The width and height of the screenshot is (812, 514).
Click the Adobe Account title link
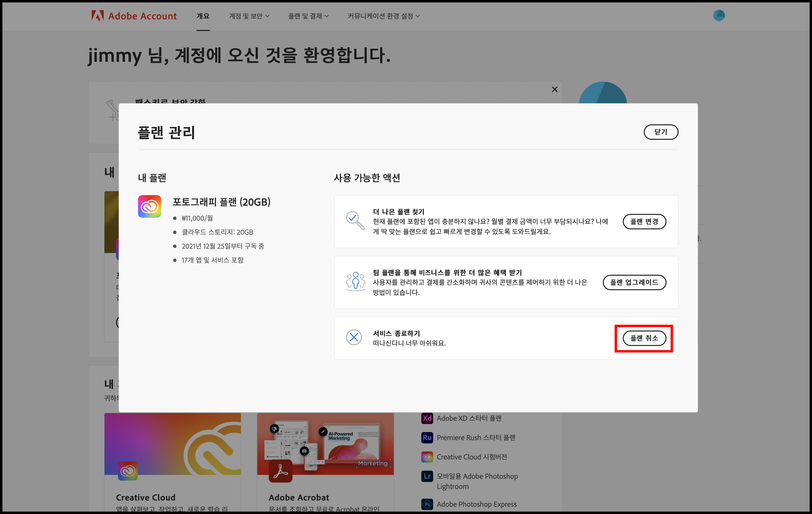142,16
